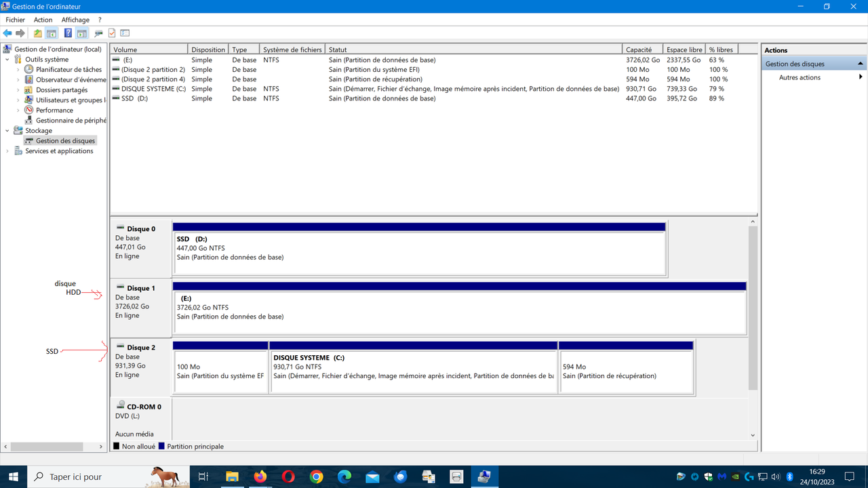Expand the Services et applications node
The width and height of the screenshot is (868, 488).
[x=7, y=150]
